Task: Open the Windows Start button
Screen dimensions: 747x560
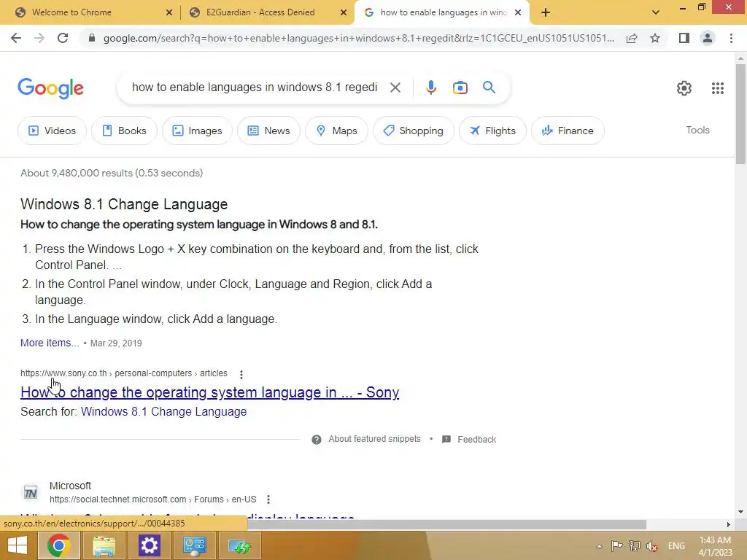Action: [18, 545]
